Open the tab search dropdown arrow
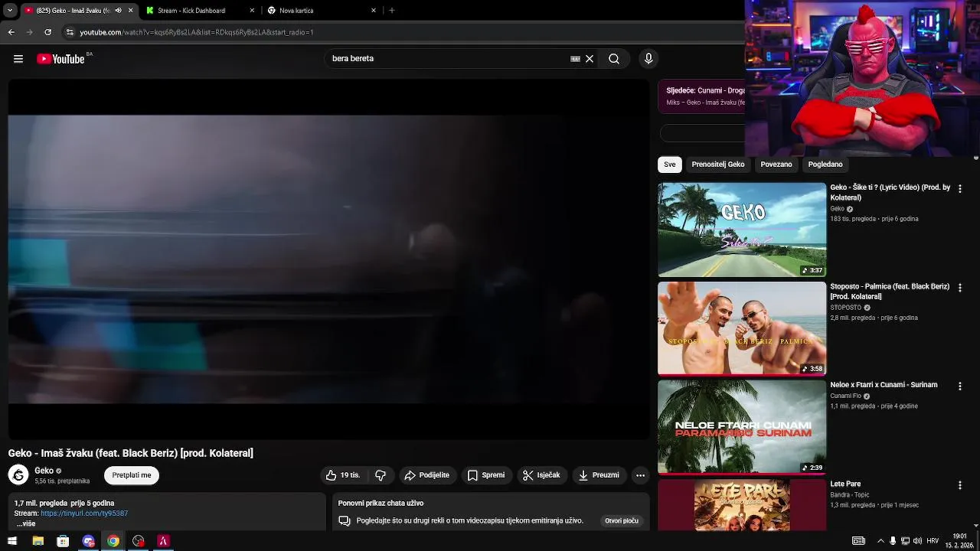The height and width of the screenshot is (551, 980). click(x=10, y=11)
